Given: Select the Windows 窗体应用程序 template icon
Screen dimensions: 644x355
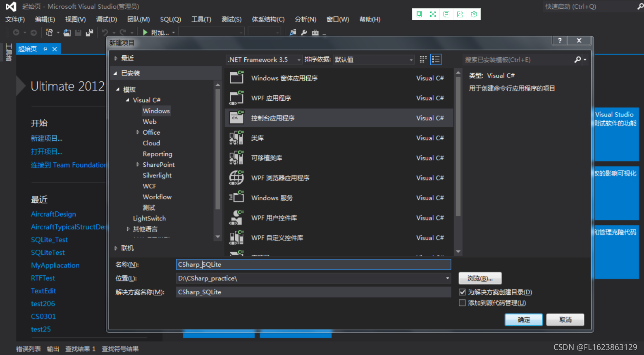Looking at the screenshot, I should 236,78.
